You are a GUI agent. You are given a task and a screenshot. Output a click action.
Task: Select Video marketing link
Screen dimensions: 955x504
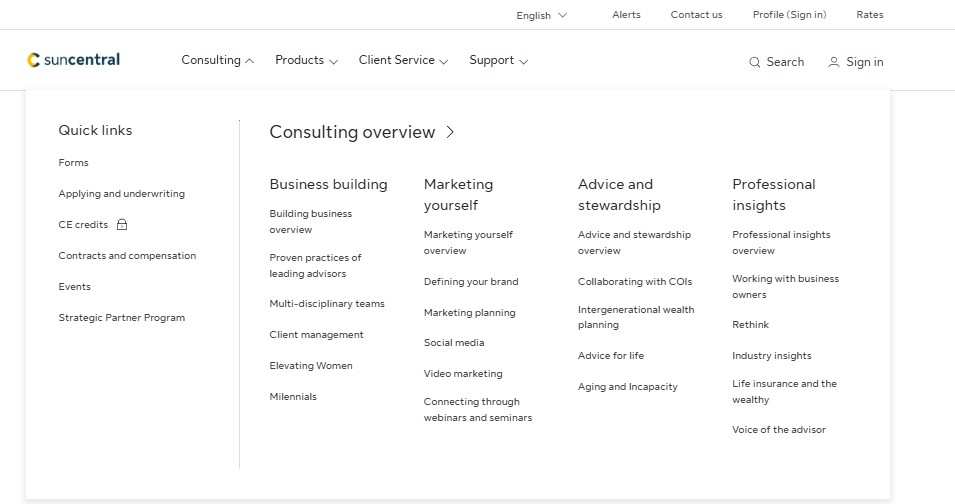(463, 374)
